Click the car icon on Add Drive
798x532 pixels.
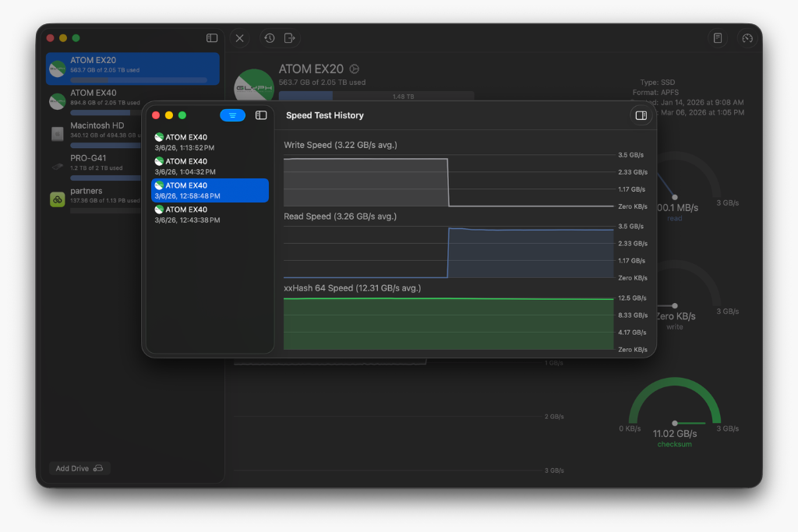[98, 468]
